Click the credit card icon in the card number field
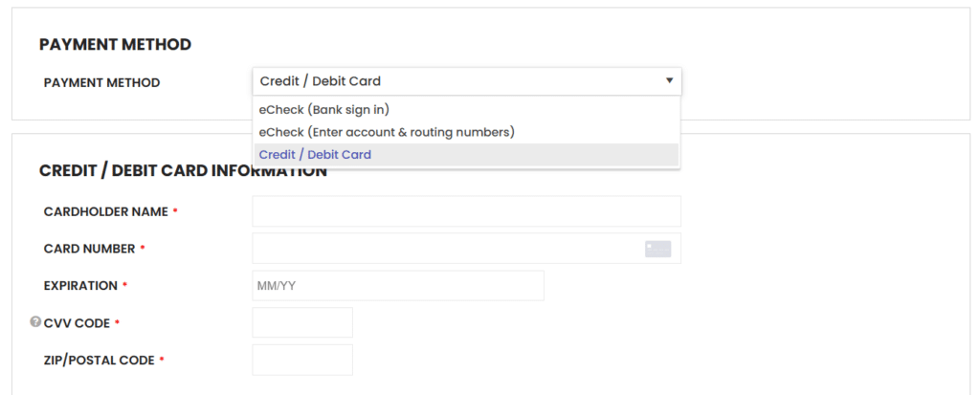This screenshot has height=395, width=980. 657,249
